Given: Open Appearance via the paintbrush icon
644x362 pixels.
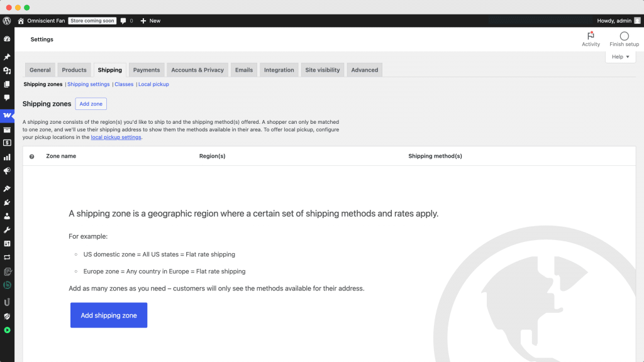Looking at the screenshot, I should point(7,189).
